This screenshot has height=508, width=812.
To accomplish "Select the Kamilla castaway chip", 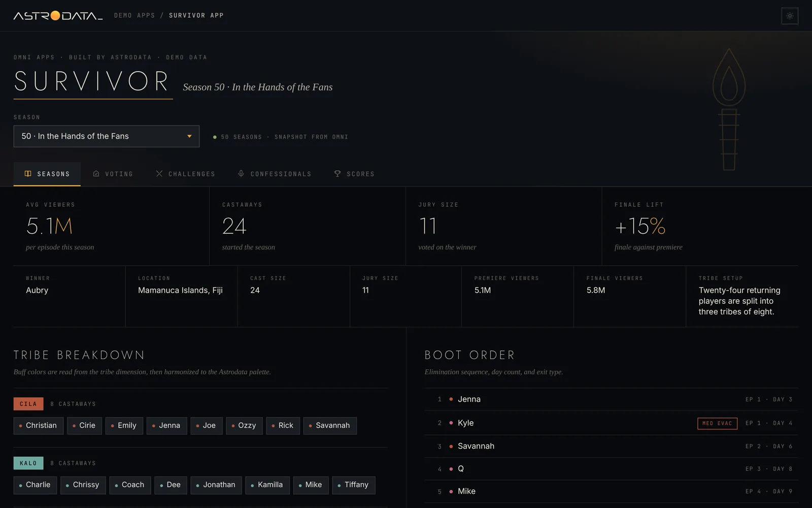I will pos(267,485).
